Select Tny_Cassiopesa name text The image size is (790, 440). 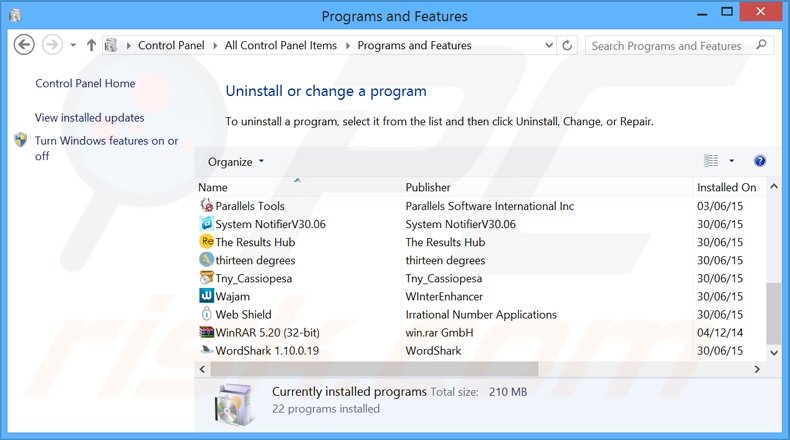click(x=254, y=278)
